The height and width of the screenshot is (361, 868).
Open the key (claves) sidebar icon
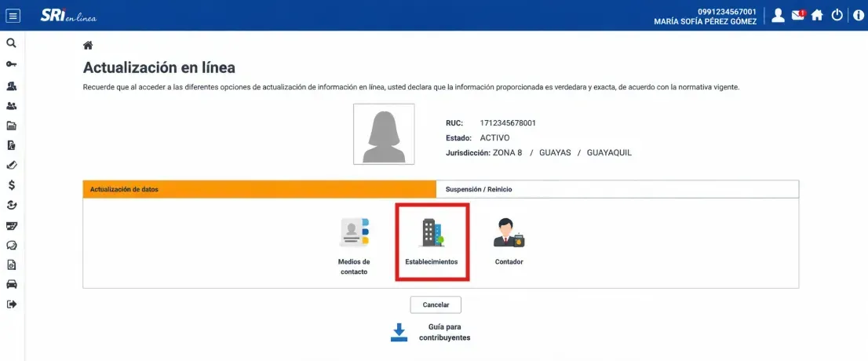(11, 64)
